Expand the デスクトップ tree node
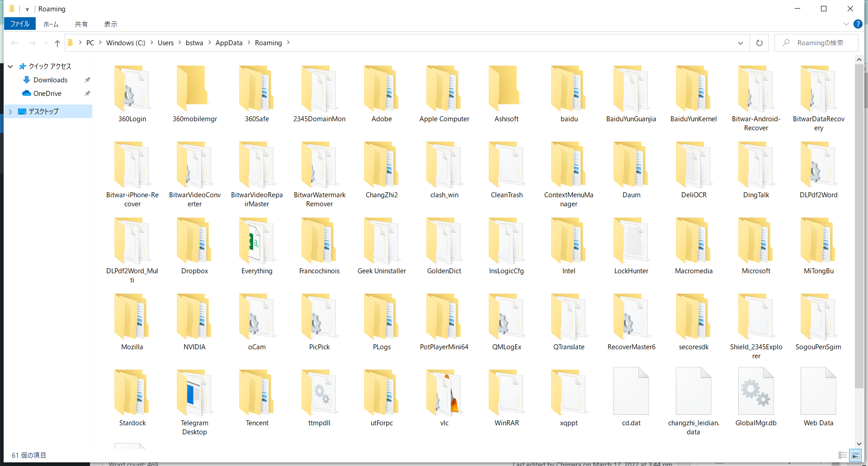868x466 pixels. (10, 111)
